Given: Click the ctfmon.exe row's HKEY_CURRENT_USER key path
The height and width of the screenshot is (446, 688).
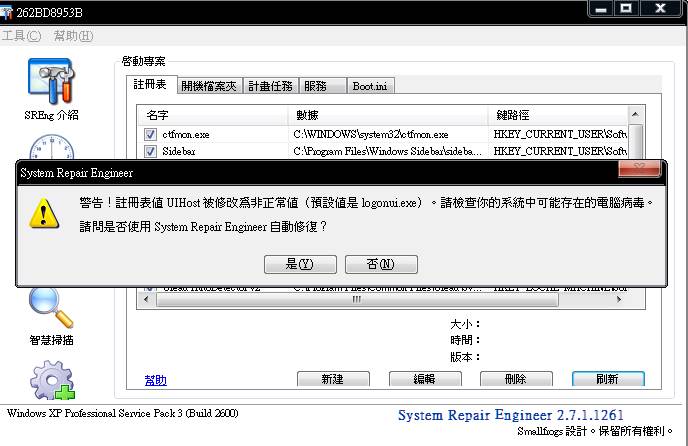Looking at the screenshot, I should 560,135.
